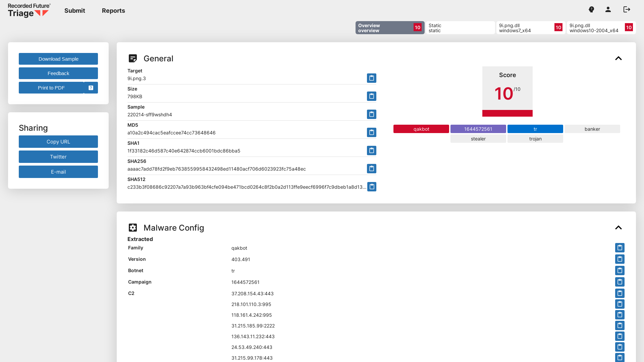This screenshot has height=362, width=644.
Task: Copy the Sample ID to clipboard
Action: (x=371, y=114)
